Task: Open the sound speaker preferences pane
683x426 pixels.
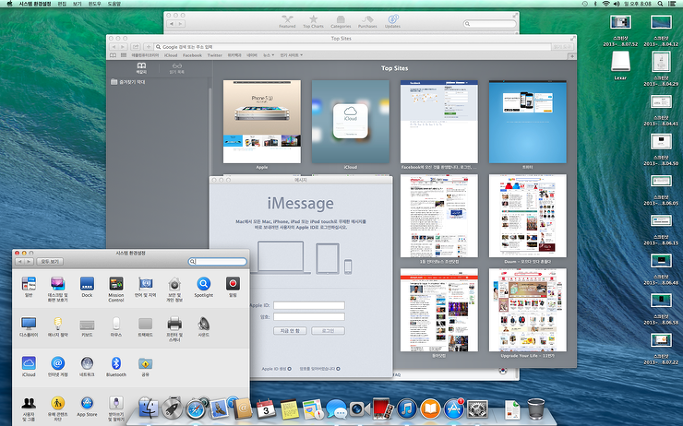Action: [203, 326]
